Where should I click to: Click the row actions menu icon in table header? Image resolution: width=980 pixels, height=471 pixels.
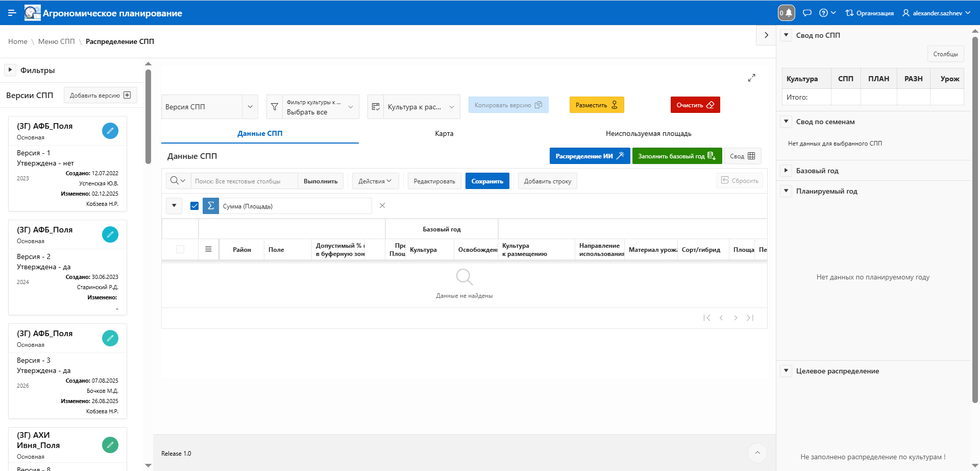(208, 249)
